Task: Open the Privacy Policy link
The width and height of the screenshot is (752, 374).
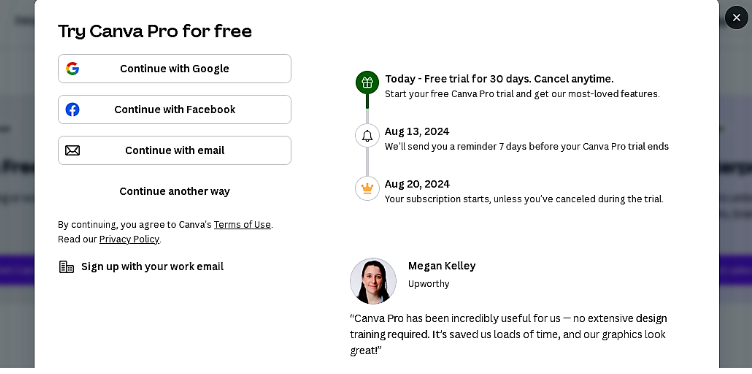Action: (129, 239)
